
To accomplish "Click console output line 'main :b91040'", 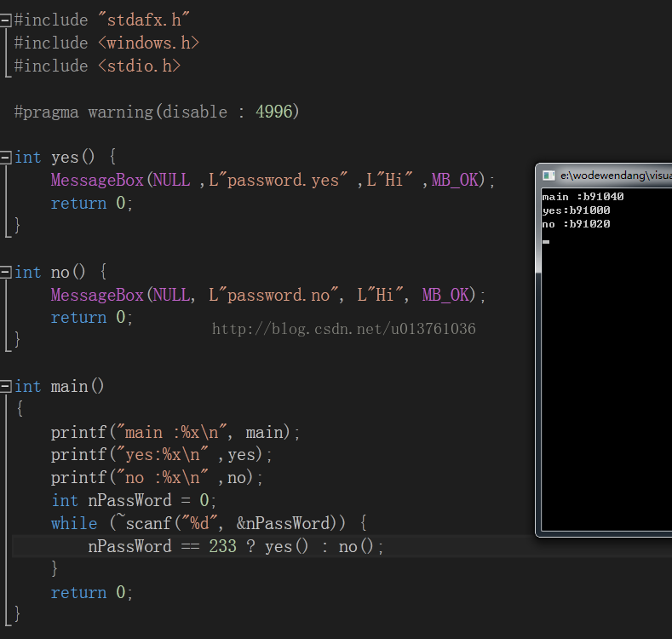I will (x=583, y=197).
